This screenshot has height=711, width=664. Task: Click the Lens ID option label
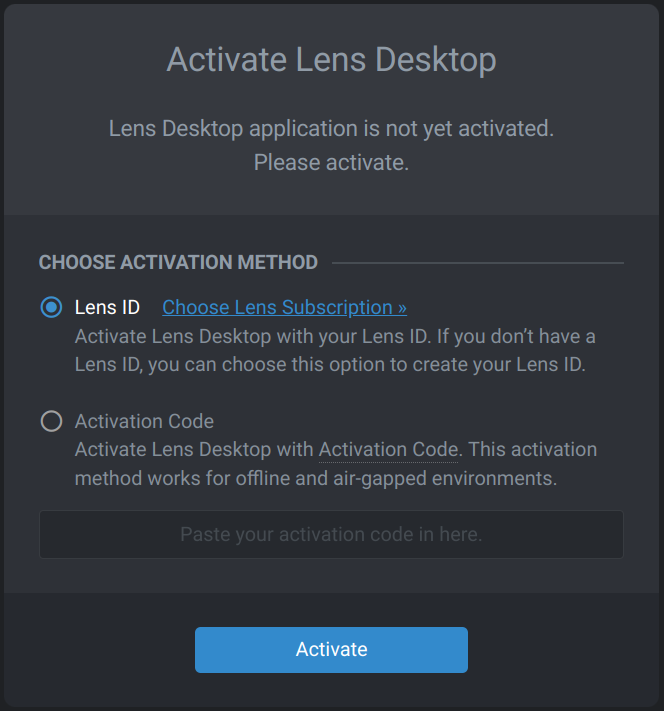pos(107,307)
